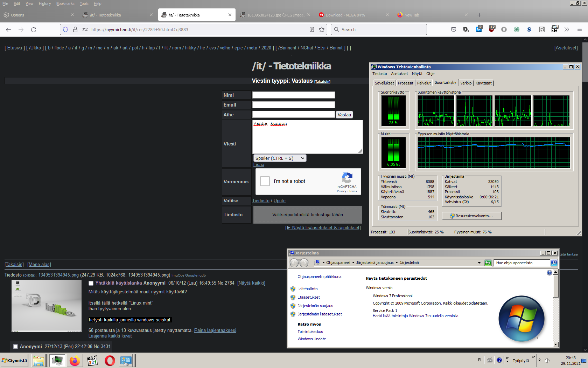Click the search magnifier in Järjestelmä window
The width and height of the screenshot is (588, 368).
click(554, 263)
